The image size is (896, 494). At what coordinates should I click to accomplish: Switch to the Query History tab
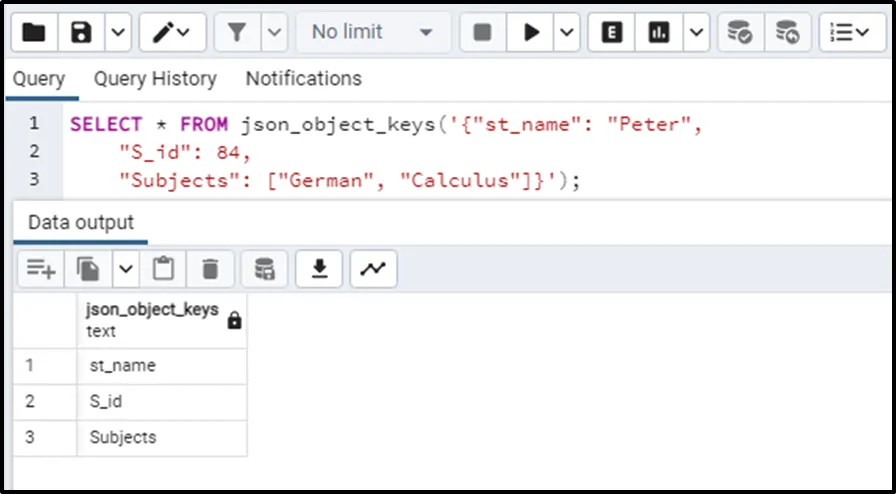(x=155, y=78)
